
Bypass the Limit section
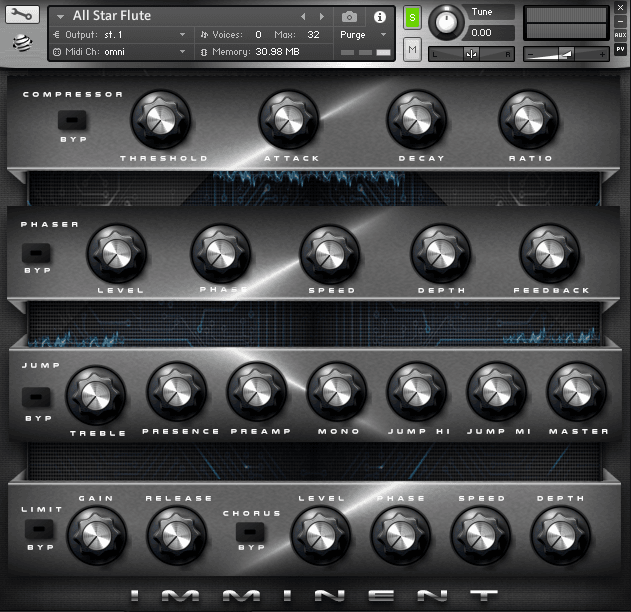tap(39, 529)
